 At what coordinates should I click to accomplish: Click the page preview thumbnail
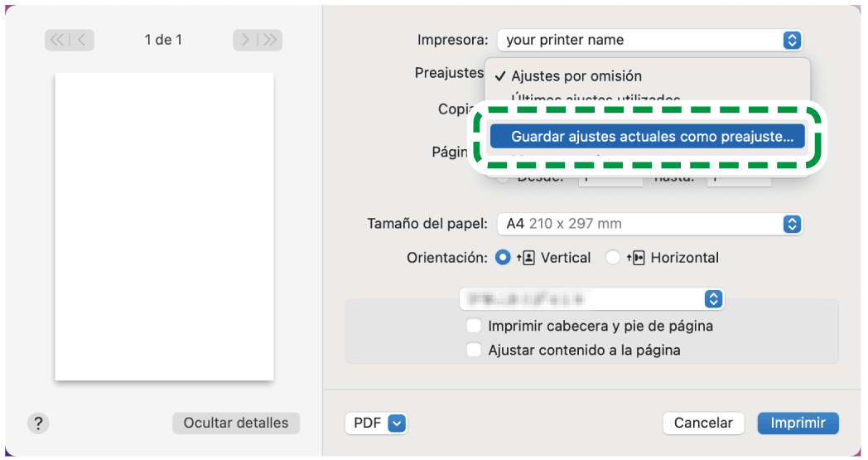(164, 226)
